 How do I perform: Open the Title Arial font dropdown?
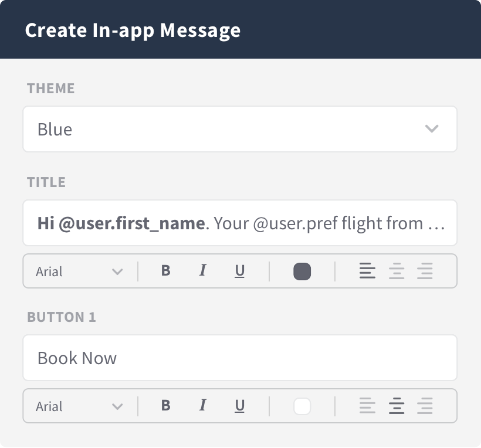(x=79, y=271)
